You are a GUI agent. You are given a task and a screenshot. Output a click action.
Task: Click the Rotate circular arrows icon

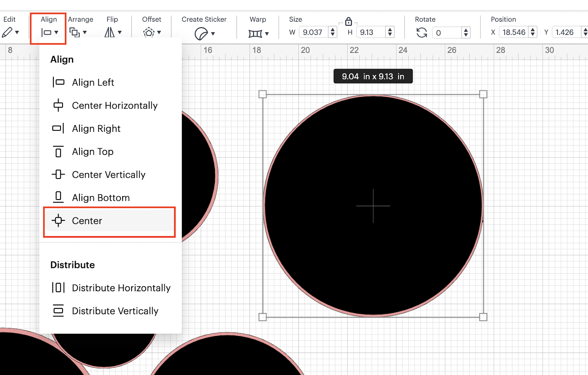click(422, 33)
